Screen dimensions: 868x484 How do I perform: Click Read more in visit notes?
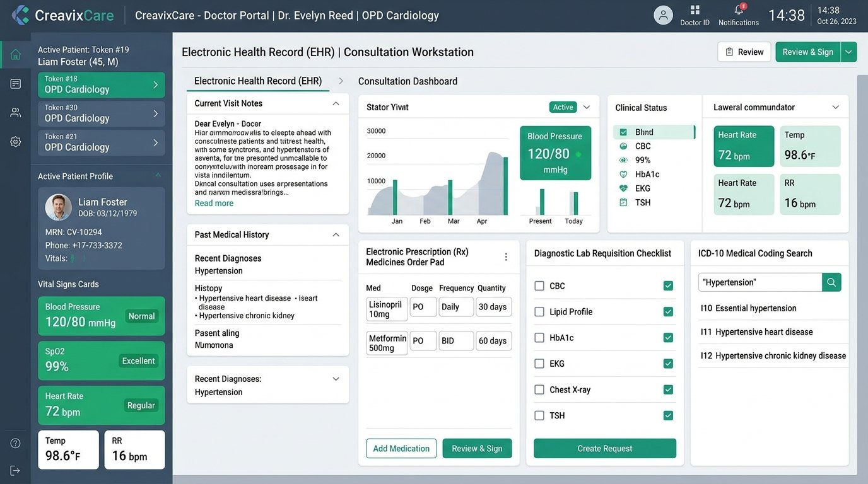(214, 203)
